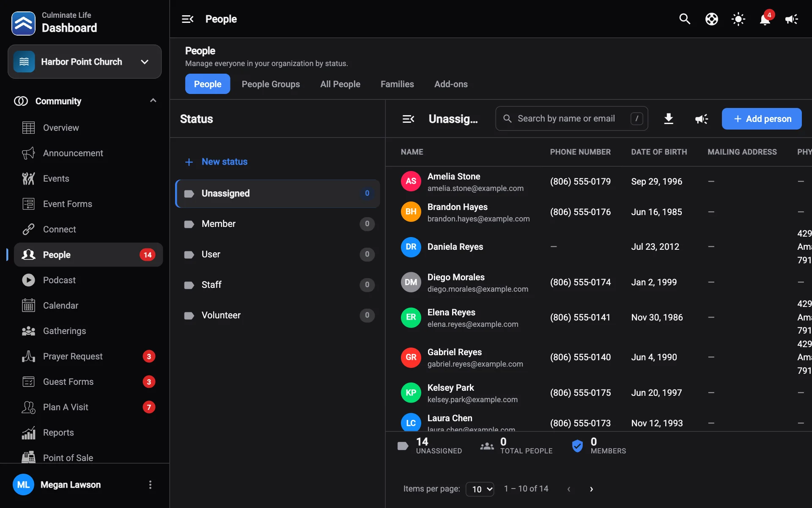
Task: Open Prayer Request page
Action: [x=88, y=356]
